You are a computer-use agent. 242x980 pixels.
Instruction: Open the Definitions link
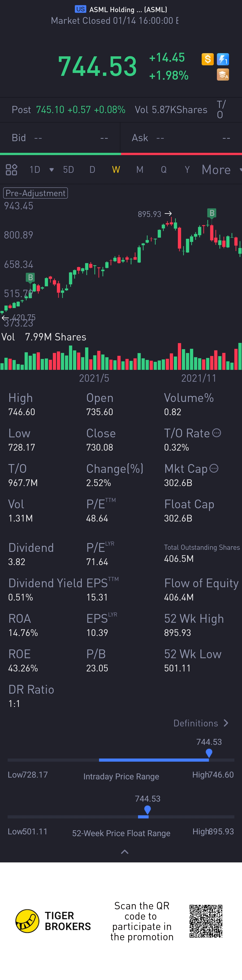coord(201,723)
